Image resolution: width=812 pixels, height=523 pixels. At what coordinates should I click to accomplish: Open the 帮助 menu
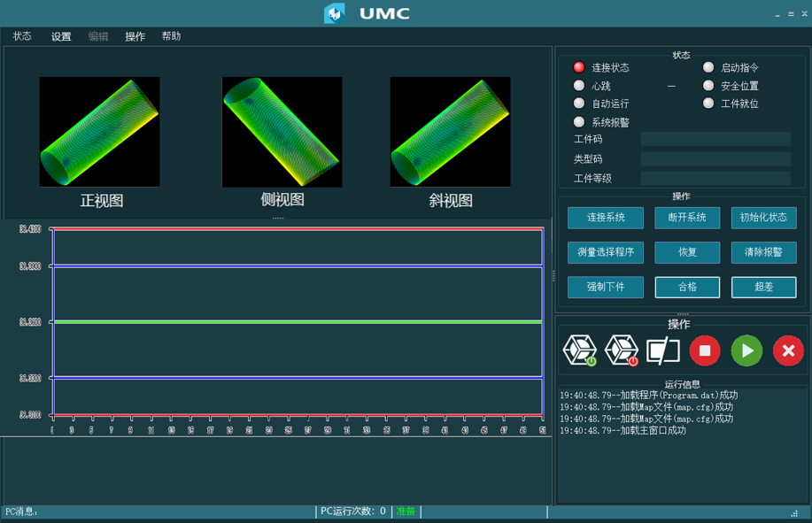tap(171, 36)
